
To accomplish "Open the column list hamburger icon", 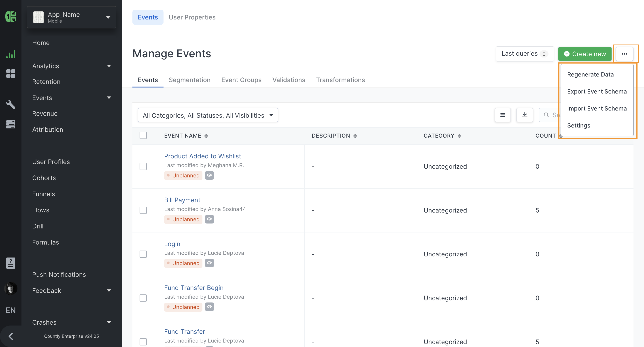I will click(502, 115).
